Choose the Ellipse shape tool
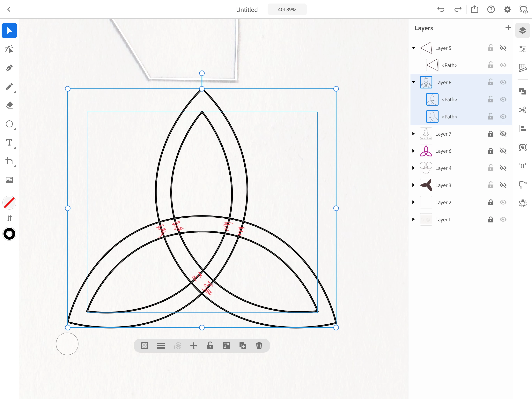The width and height of the screenshot is (532, 399). [9, 124]
